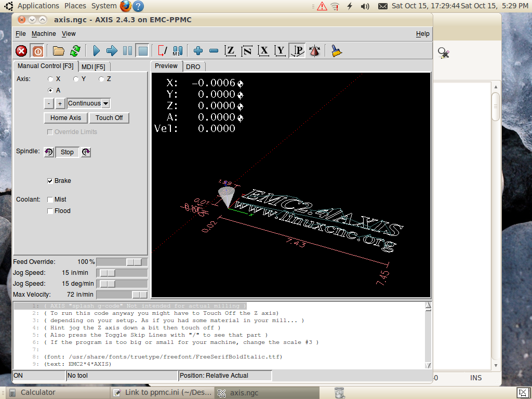The image size is (532, 399).
Task: Open the Places menu in top panel
Action: tap(75, 6)
